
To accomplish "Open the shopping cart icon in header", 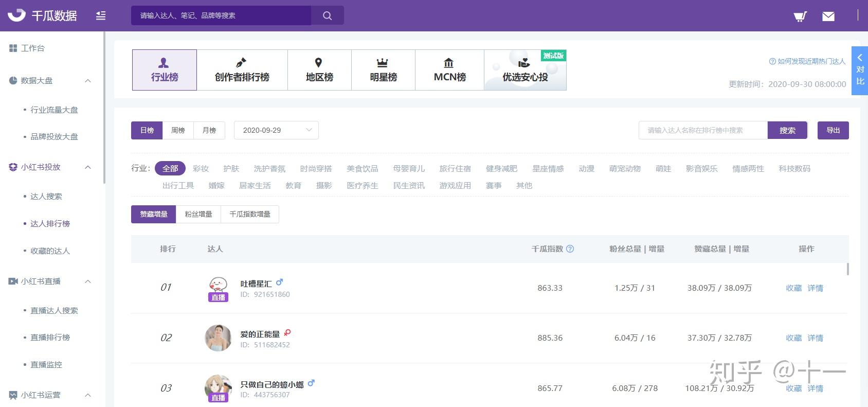I will (800, 16).
